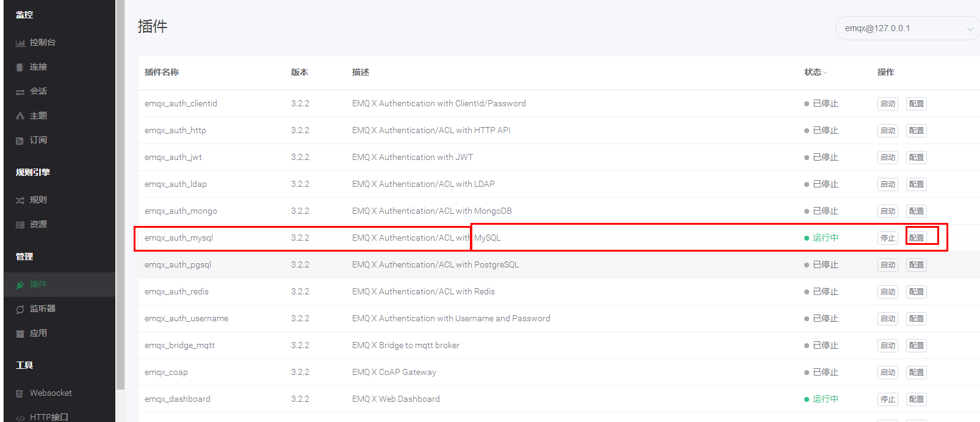Viewport: 980px width, 422px height.
Task: Configure the emqx_bridge_mqtt plugin
Action: pos(917,346)
